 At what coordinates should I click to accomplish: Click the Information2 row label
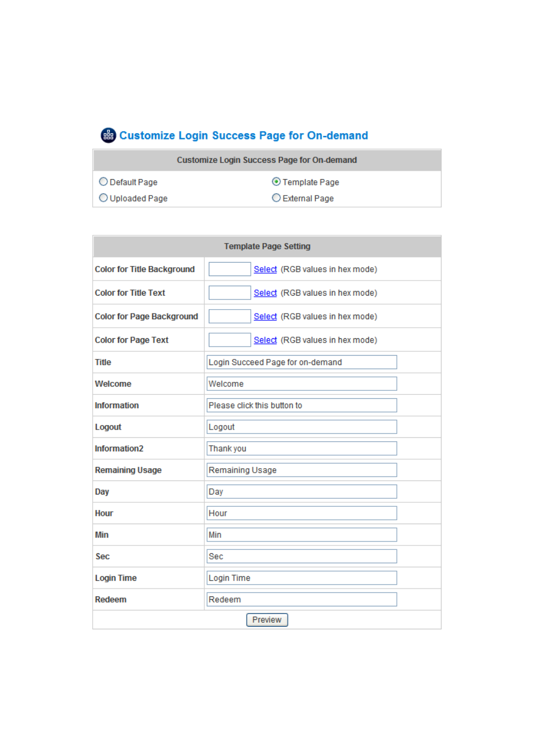119,449
